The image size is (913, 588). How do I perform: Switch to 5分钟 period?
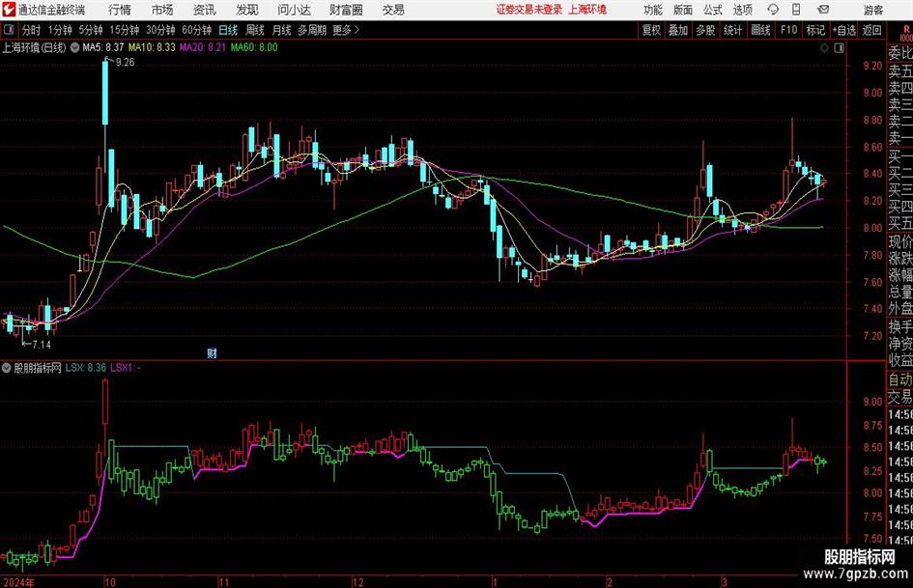pyautogui.click(x=91, y=30)
